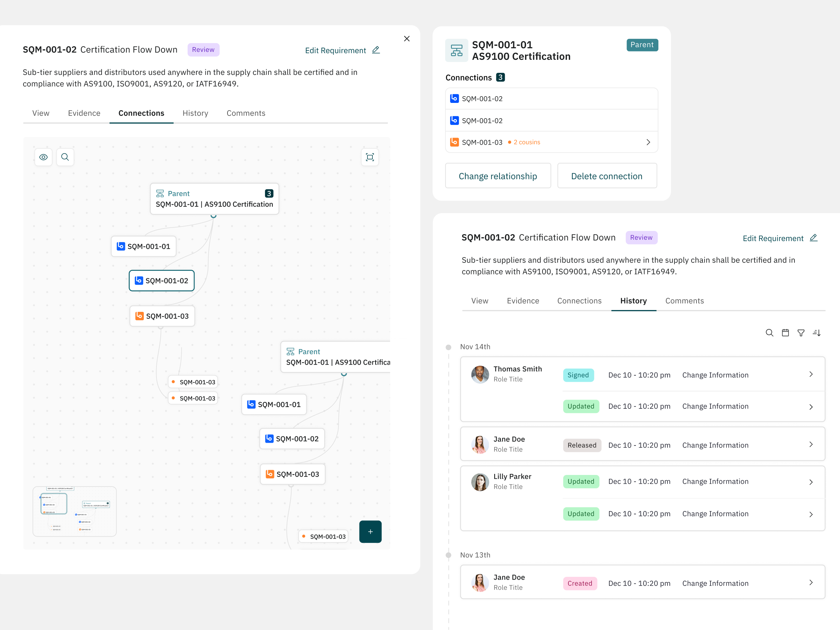Select highlighted SQM-001-02 graph node
Viewport: 840px width, 630px height.
(161, 281)
